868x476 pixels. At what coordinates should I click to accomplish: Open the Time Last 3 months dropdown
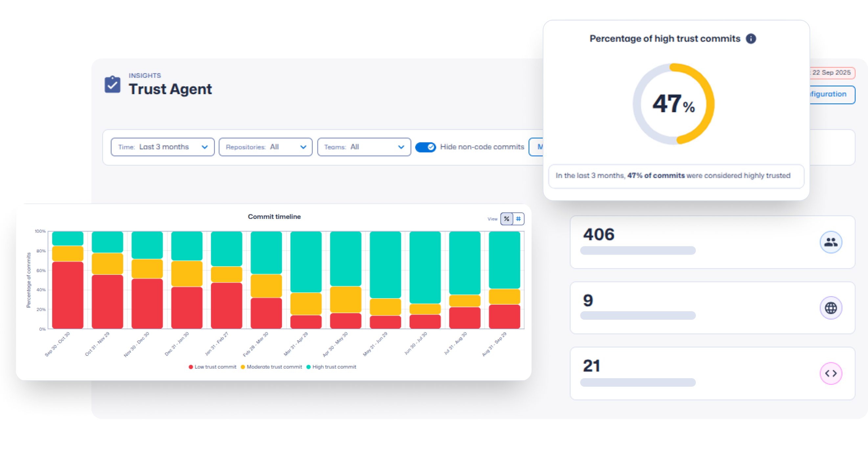coord(162,147)
